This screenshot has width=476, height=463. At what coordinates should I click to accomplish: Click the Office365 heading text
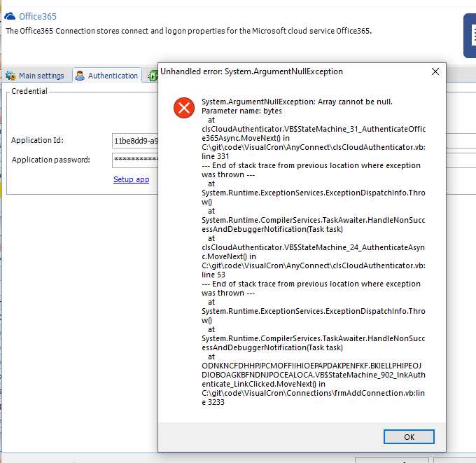click(38, 16)
